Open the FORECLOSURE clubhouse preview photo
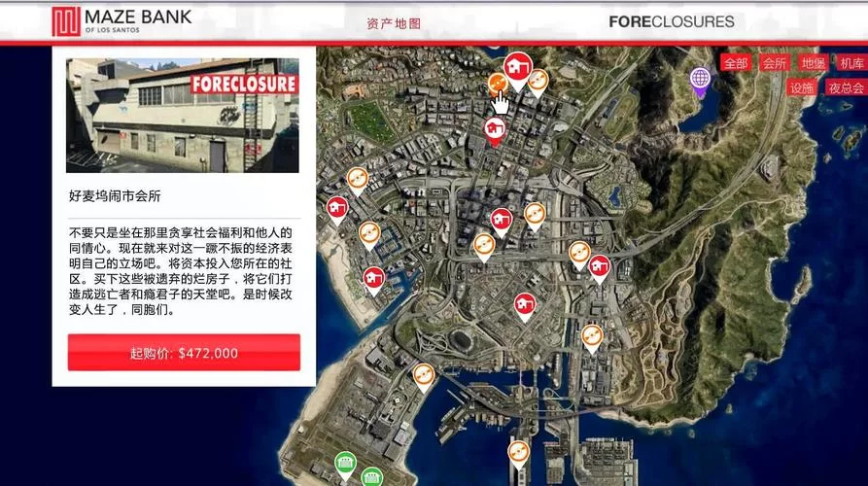Image resolution: width=868 pixels, height=486 pixels. pyautogui.click(x=182, y=115)
